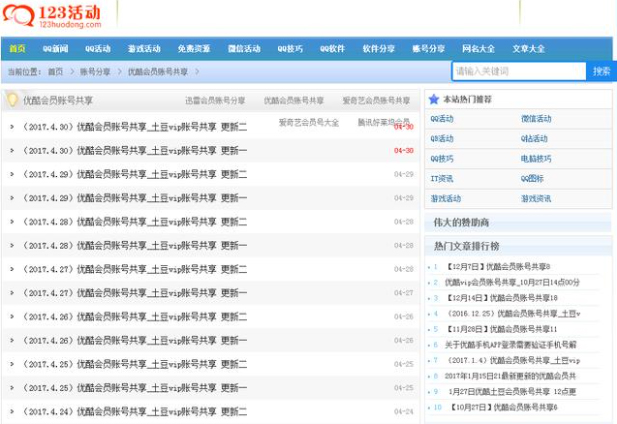The width and height of the screenshot is (617, 424).
Task: Click the 搜索 search button
Action: click(x=600, y=71)
